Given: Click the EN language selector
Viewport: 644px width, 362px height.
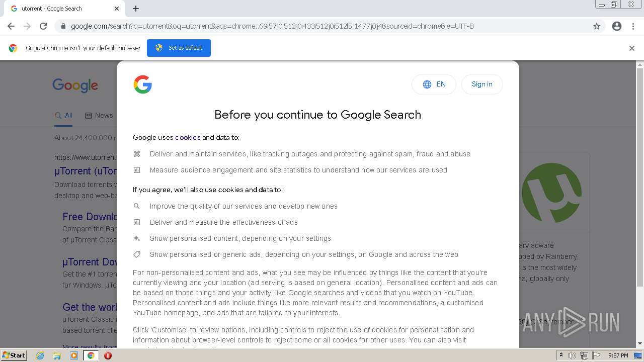Looking at the screenshot, I should pyautogui.click(x=434, y=84).
